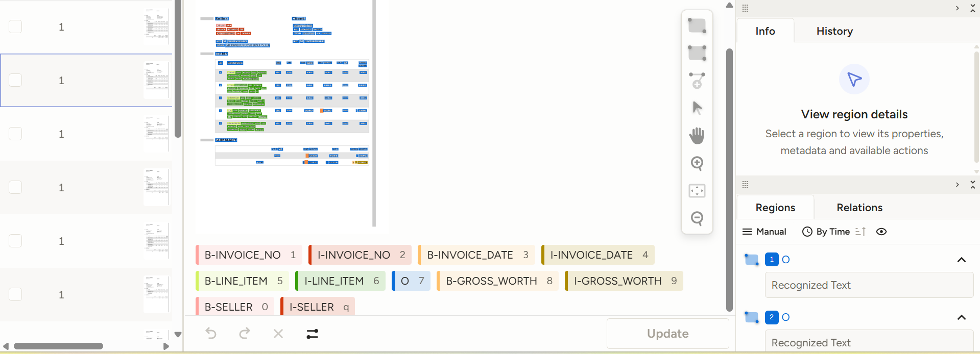This screenshot has width=980, height=354.
Task: Check the first task row checkbox
Action: (15, 27)
